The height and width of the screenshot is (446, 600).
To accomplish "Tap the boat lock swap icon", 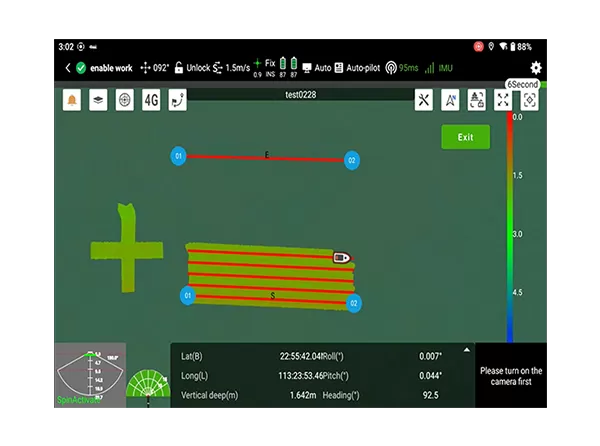I will (x=477, y=100).
